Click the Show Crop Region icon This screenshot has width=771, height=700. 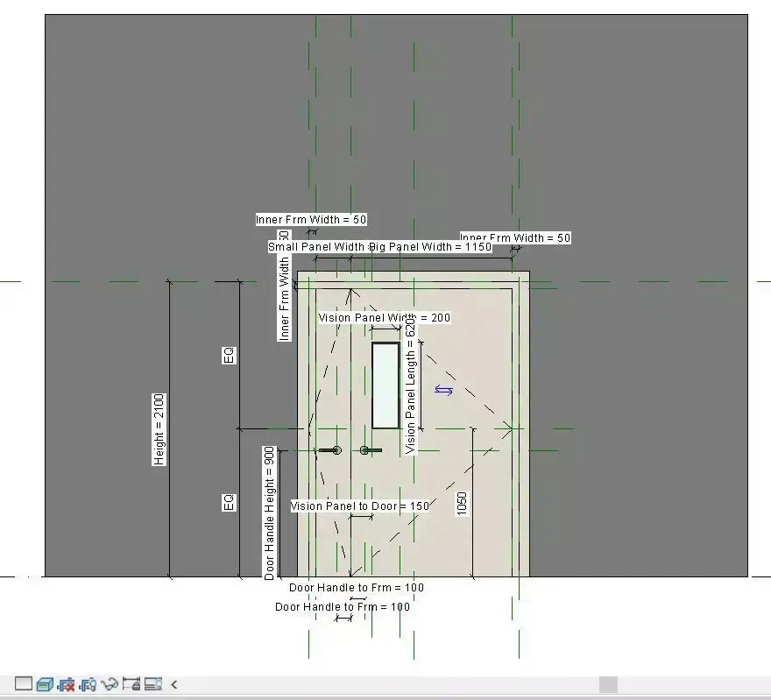point(88,684)
